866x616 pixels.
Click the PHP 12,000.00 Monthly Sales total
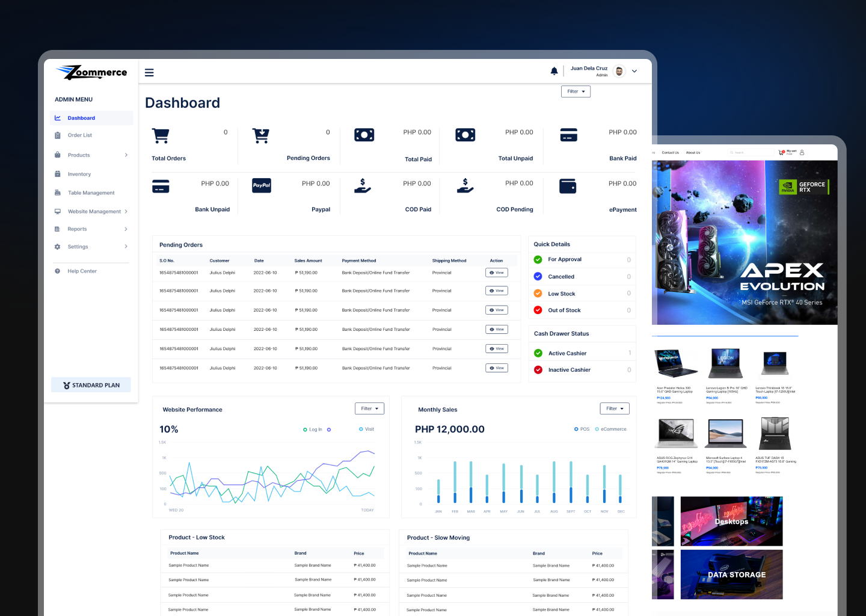tap(450, 430)
